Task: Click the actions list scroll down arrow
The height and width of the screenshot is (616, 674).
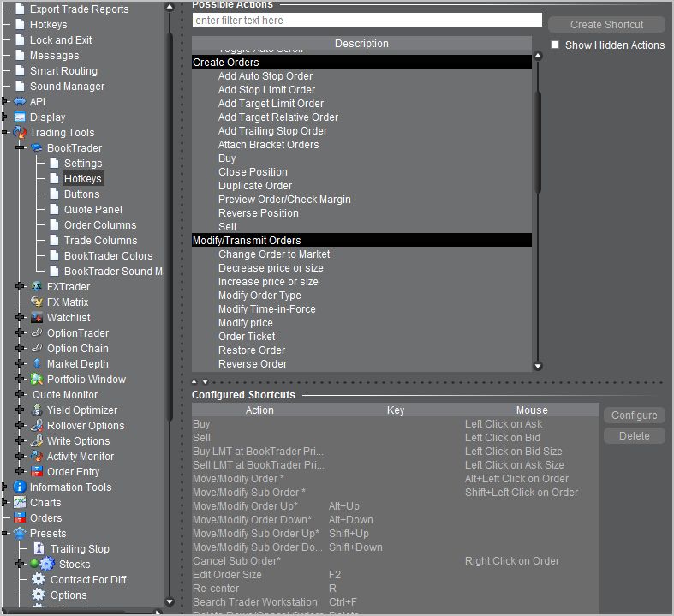Action: click(x=538, y=366)
